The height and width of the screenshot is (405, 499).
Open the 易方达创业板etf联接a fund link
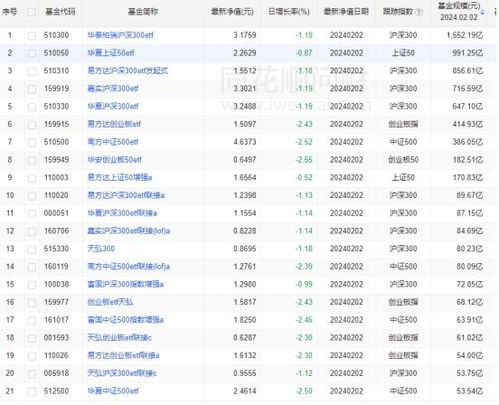click(x=123, y=356)
